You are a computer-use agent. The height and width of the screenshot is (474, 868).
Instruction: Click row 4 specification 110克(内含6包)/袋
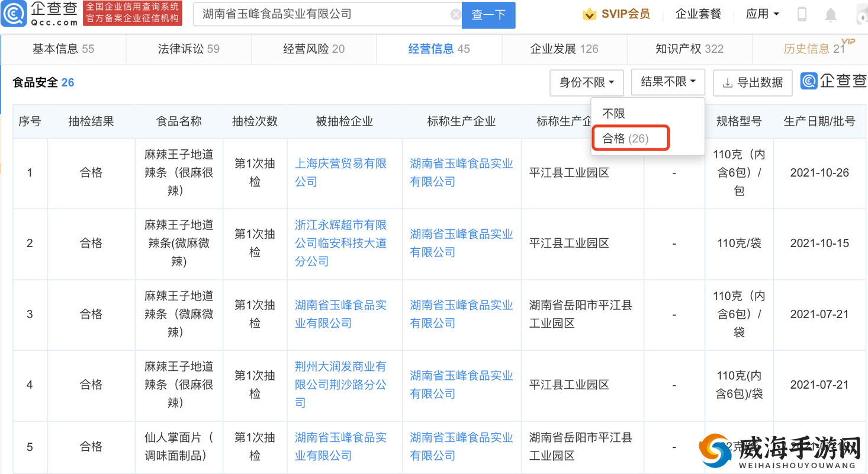coord(739,385)
